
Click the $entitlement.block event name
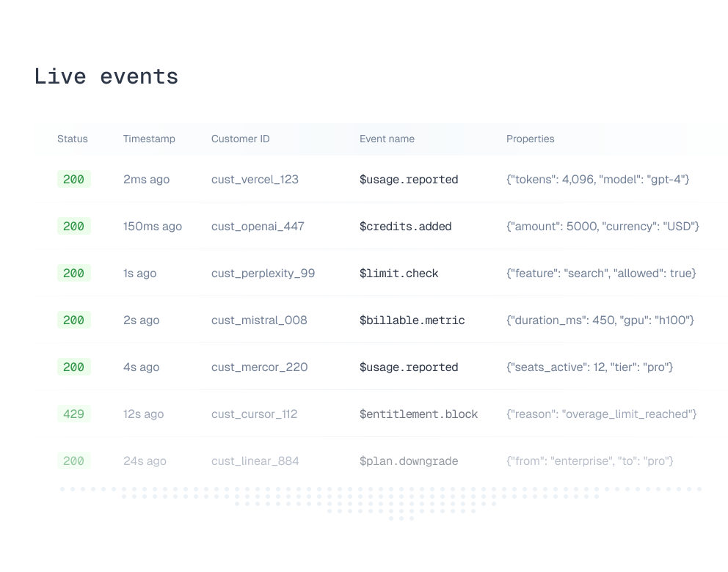point(418,414)
